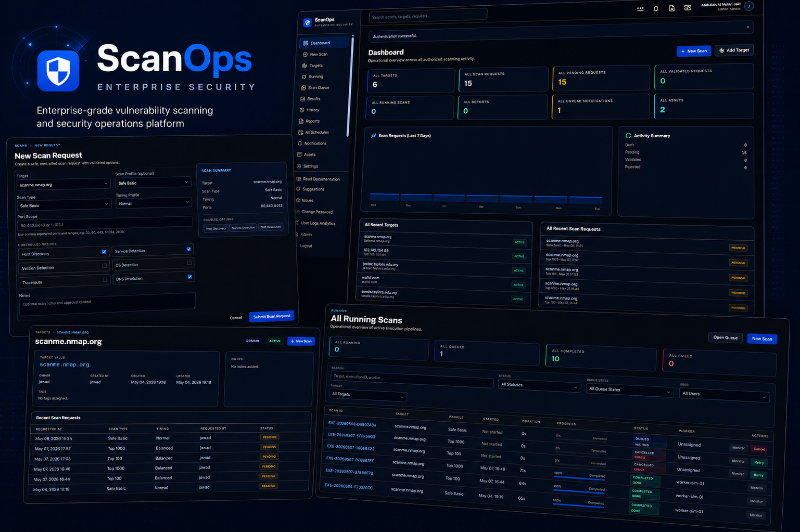
Task: Open the All Statuses dropdown
Action: pyautogui.click(x=539, y=385)
